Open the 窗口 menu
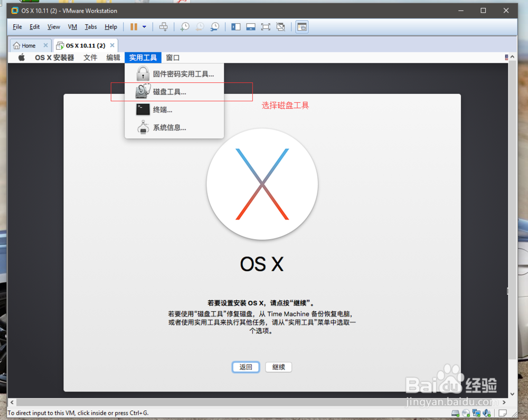This screenshot has height=420, width=528. [x=173, y=58]
